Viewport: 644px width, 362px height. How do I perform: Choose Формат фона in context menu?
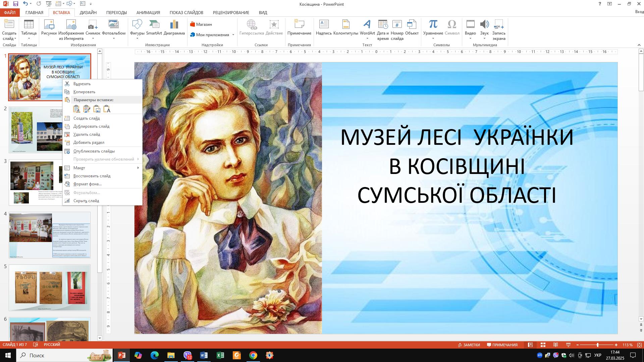click(102, 184)
